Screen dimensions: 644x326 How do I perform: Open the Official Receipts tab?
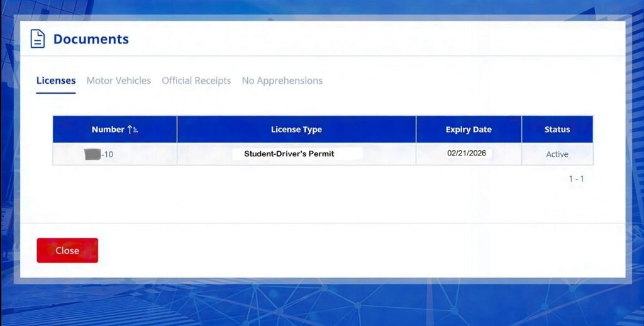tap(196, 81)
